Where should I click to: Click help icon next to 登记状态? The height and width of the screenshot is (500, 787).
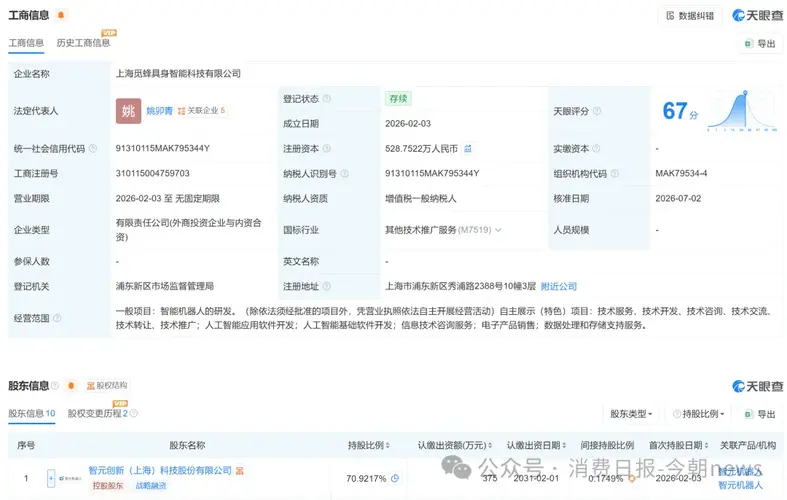tap(327, 99)
